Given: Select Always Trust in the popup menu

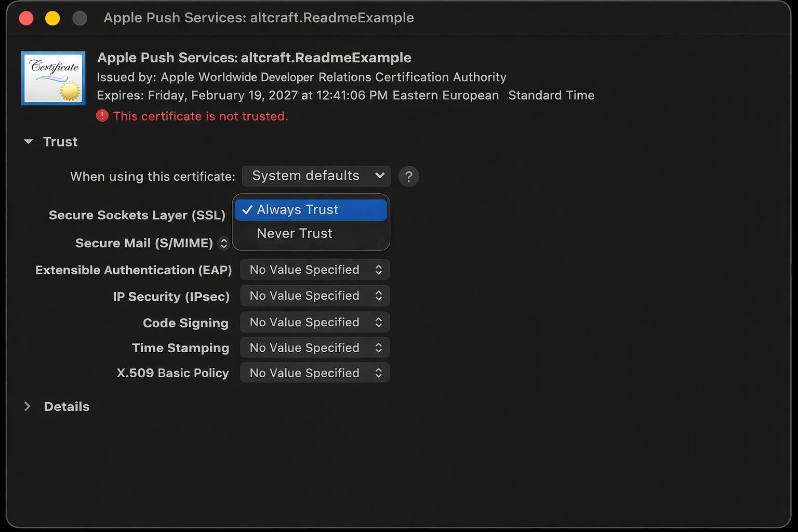Looking at the screenshot, I should [311, 210].
